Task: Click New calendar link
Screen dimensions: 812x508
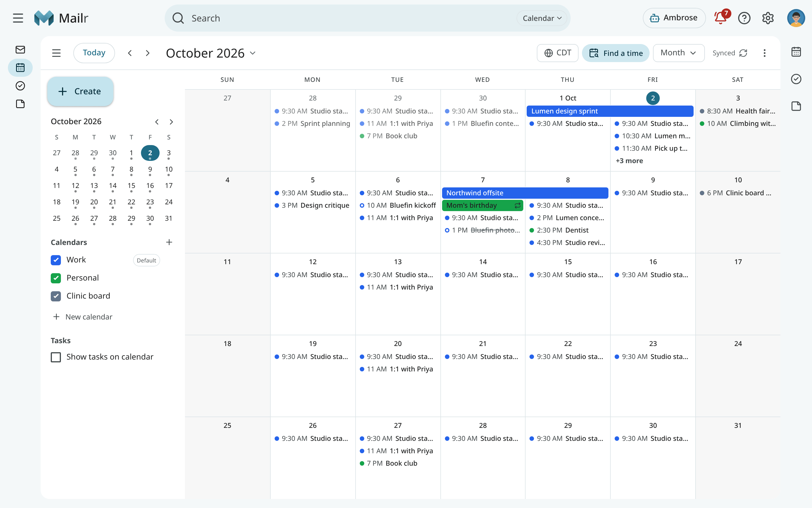Action: point(83,317)
